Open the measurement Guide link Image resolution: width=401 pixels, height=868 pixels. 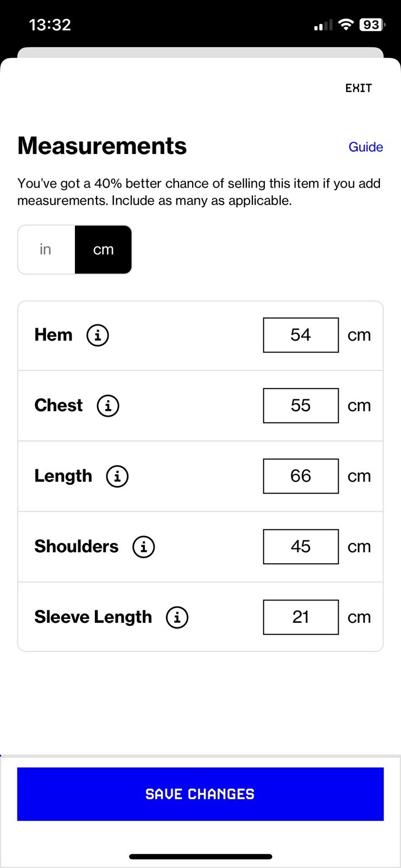365,147
